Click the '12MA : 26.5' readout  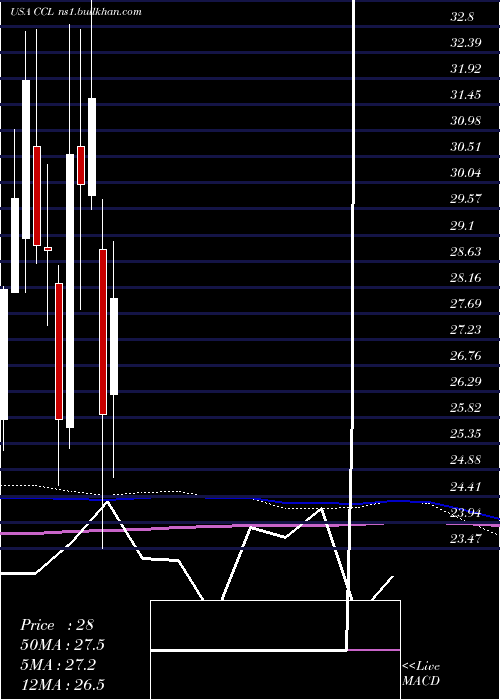click(x=62, y=684)
